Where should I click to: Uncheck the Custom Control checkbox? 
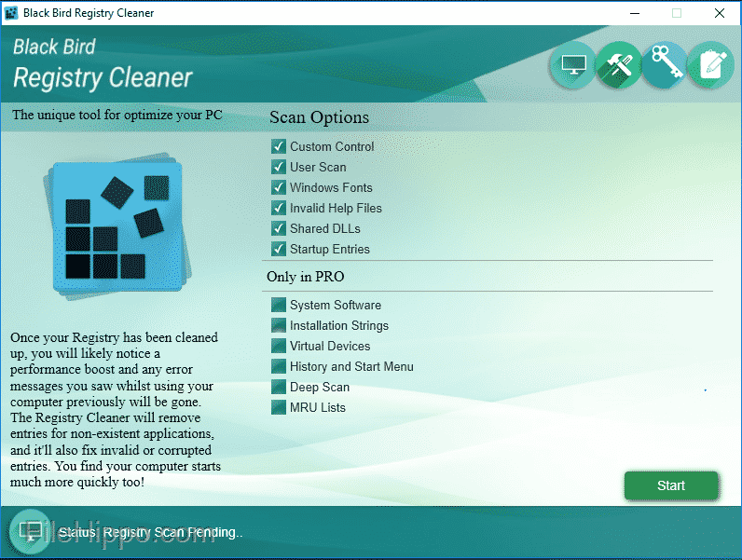(279, 146)
